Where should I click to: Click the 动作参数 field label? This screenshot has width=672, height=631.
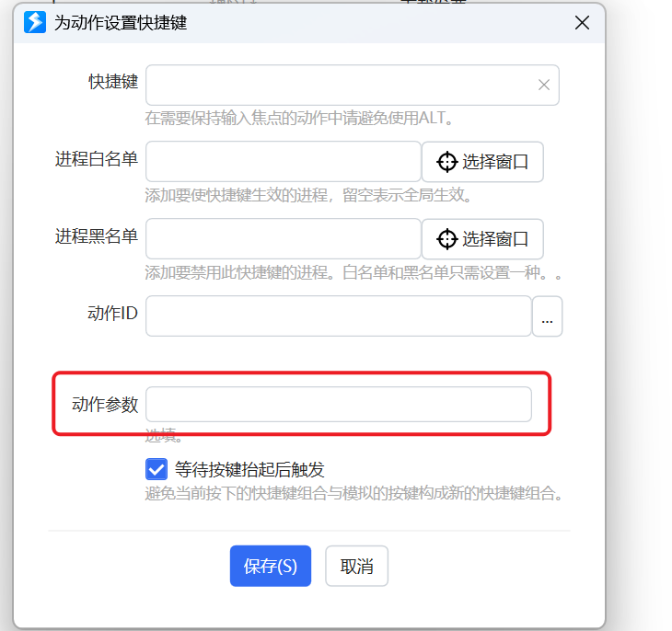tap(105, 405)
